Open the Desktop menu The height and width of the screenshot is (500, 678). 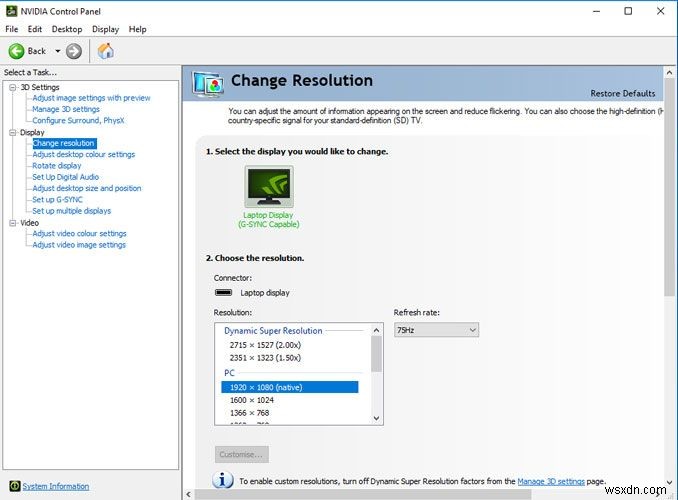[67, 29]
